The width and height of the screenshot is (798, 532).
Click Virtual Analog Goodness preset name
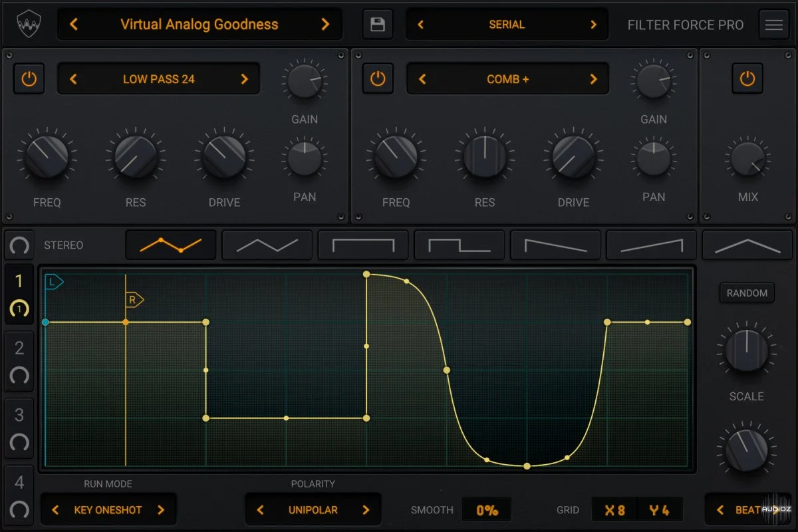(x=199, y=25)
